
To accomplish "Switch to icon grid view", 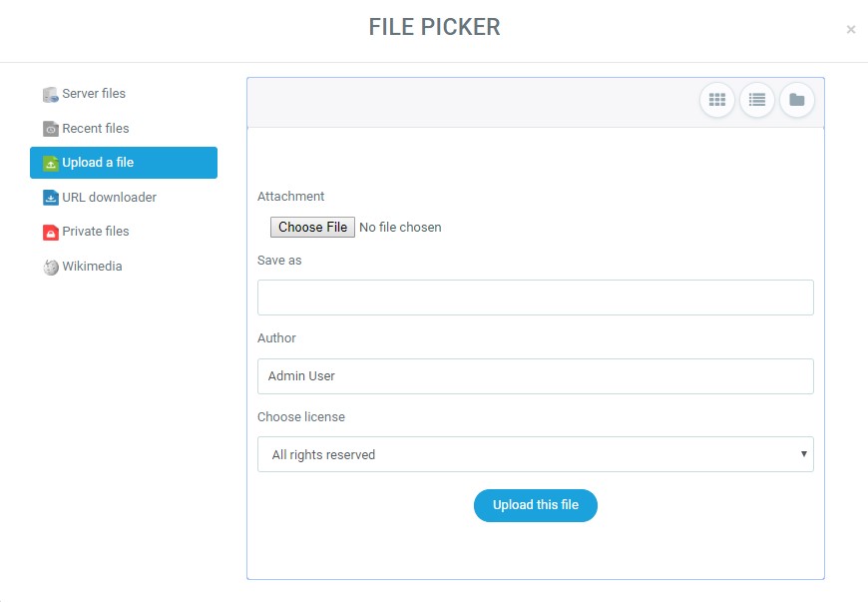I will pyautogui.click(x=716, y=100).
